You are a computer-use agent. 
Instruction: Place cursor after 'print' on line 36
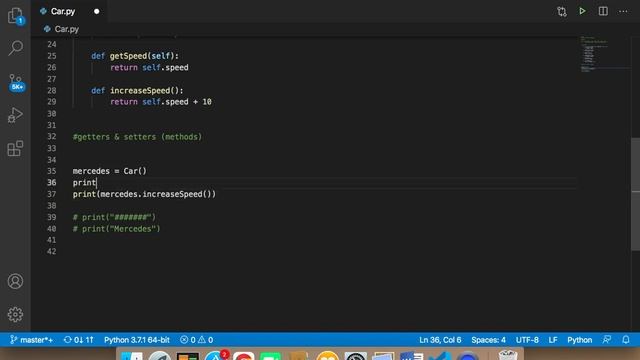[x=97, y=182]
